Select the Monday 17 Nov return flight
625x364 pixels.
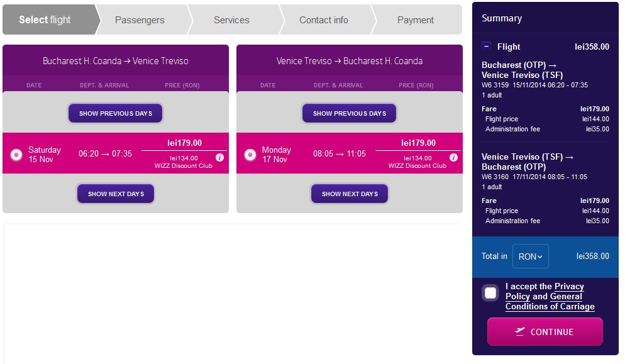pyautogui.click(x=250, y=154)
